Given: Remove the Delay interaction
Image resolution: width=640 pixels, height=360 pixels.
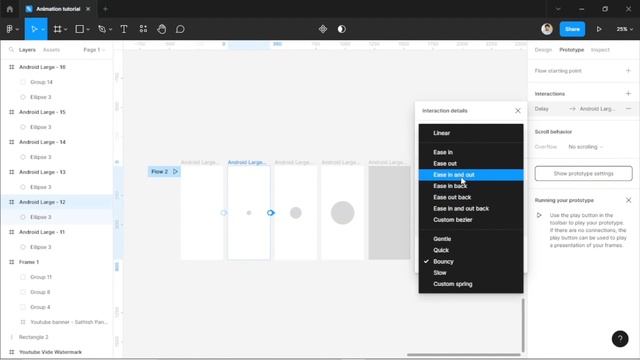Looking at the screenshot, I should pos(628,109).
